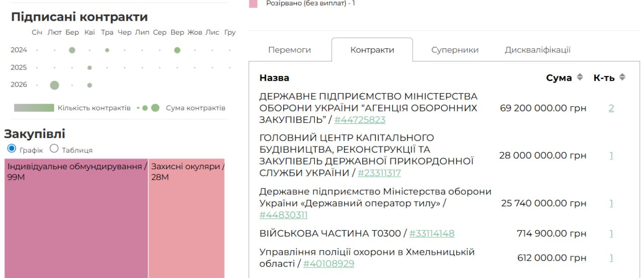
Task: Switch to the Перемоги tab
Action: [289, 50]
